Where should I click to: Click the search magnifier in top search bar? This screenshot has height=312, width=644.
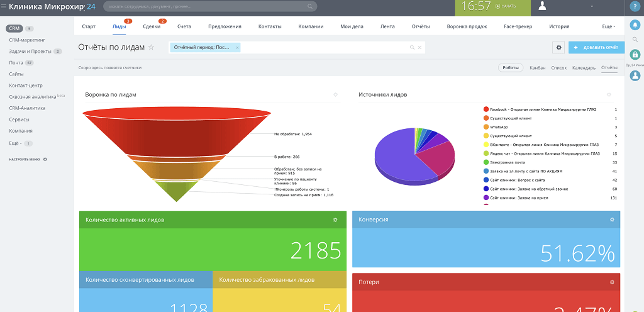(x=310, y=6)
